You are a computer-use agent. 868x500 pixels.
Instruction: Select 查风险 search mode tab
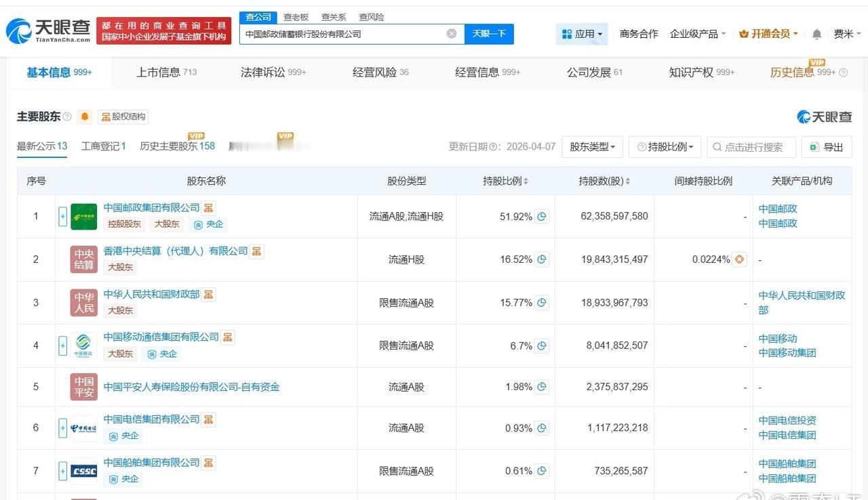tap(371, 17)
